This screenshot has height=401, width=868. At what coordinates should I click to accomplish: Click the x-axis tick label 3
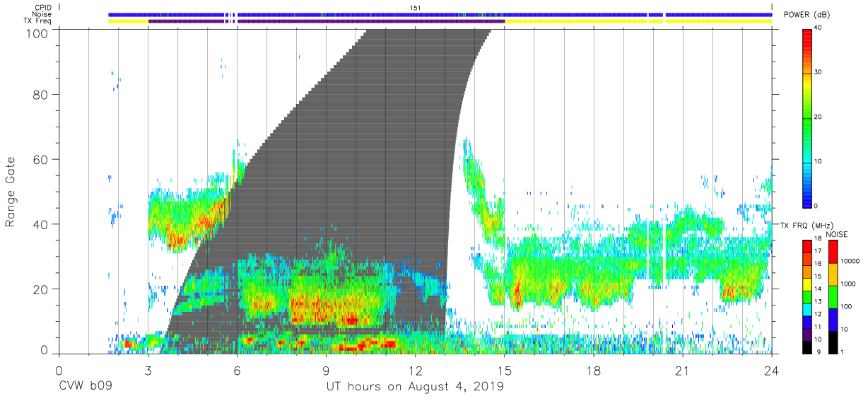tap(148, 370)
